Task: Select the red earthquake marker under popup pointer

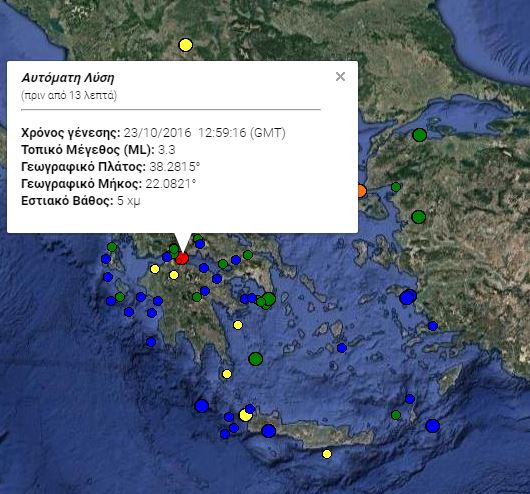Action: 182,259
